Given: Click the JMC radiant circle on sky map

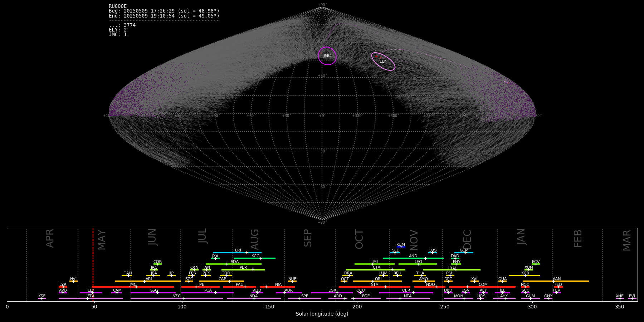Looking at the screenshot, I should tap(327, 56).
